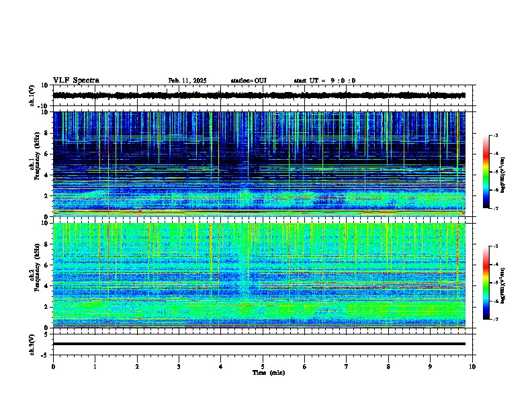Click the ch.1 "Frequency (kHz)" axis label
The width and height of the screenshot is (532, 411).
pos(37,156)
